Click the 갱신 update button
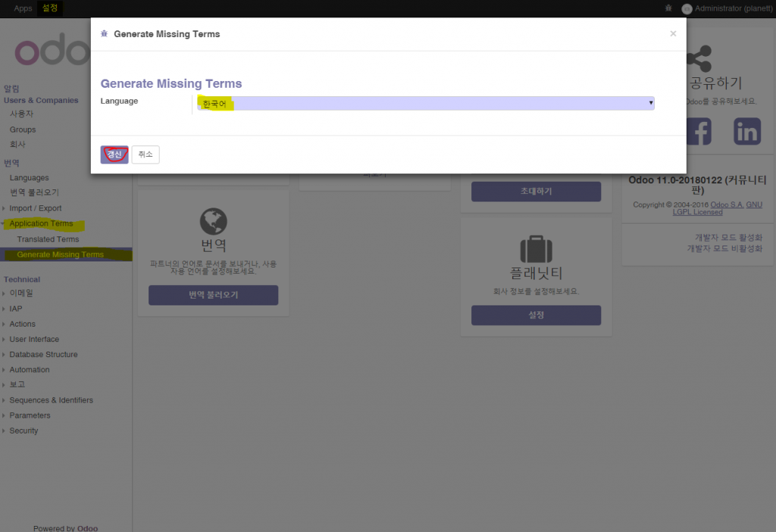Image resolution: width=776 pixels, height=532 pixels. pyautogui.click(x=114, y=155)
